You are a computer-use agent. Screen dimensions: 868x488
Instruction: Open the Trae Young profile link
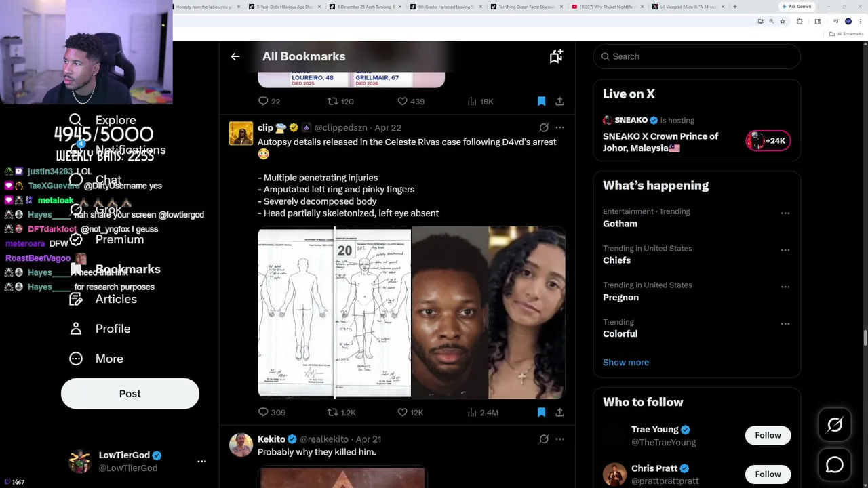click(654, 430)
